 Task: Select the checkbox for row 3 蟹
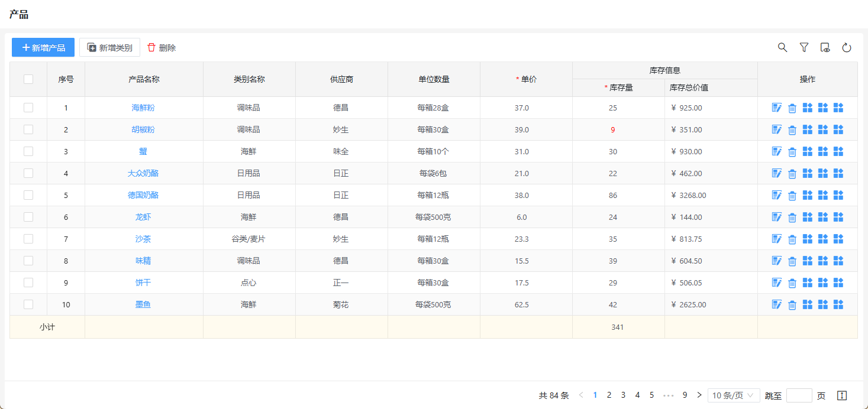tap(28, 151)
